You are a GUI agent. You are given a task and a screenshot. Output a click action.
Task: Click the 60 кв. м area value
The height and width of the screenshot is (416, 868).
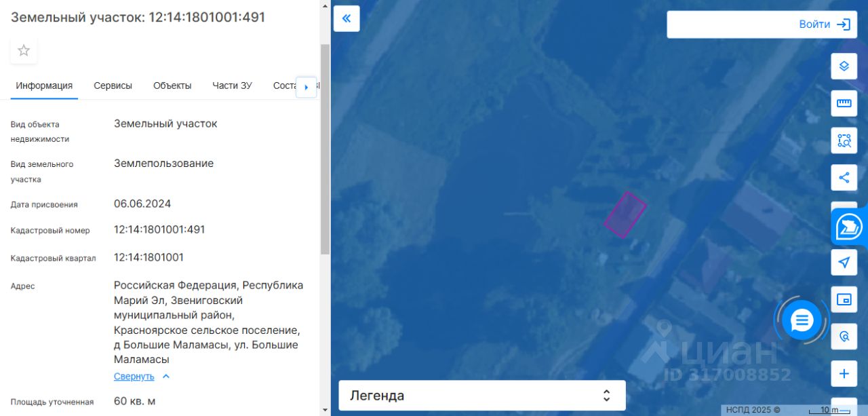(x=134, y=401)
